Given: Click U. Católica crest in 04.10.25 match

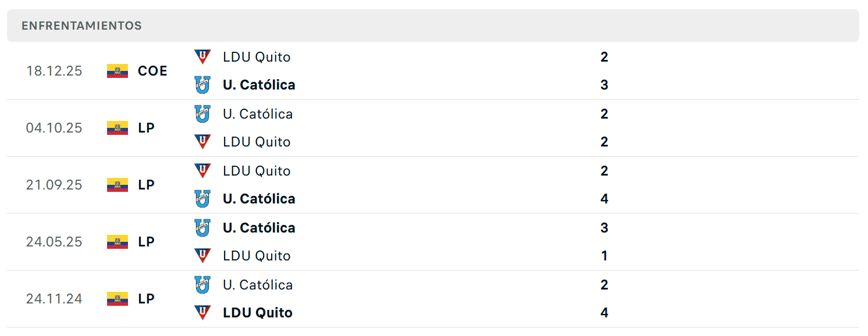Looking at the screenshot, I should click(x=202, y=114).
